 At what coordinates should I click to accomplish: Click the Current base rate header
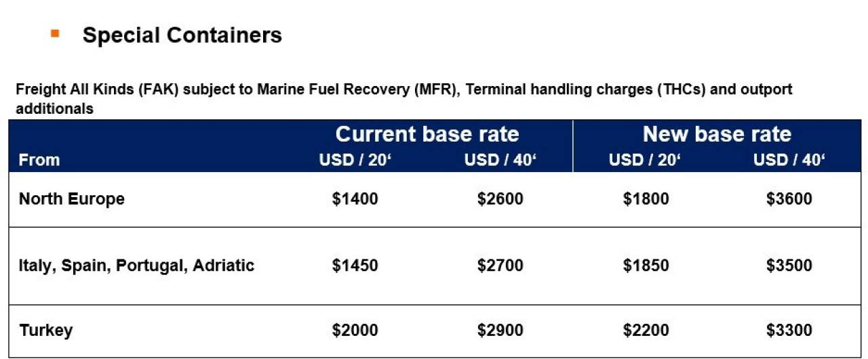(x=427, y=133)
